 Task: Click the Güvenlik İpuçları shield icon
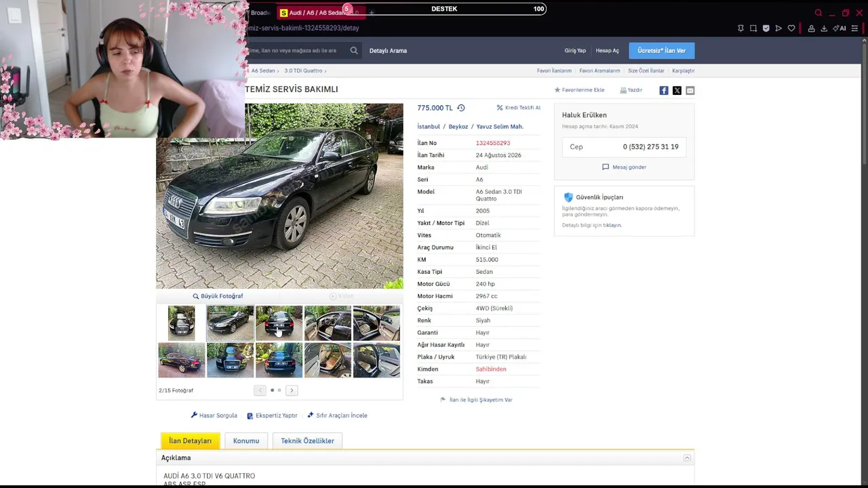[x=568, y=197]
